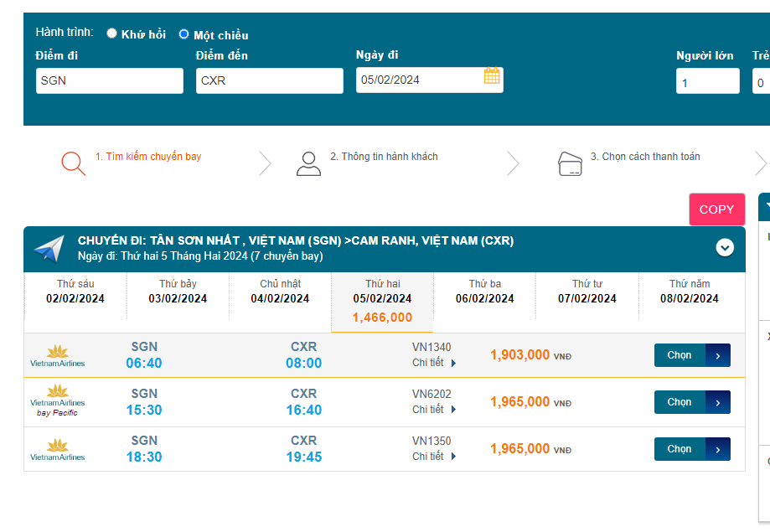Open the calendar icon in departure date field

click(x=492, y=76)
